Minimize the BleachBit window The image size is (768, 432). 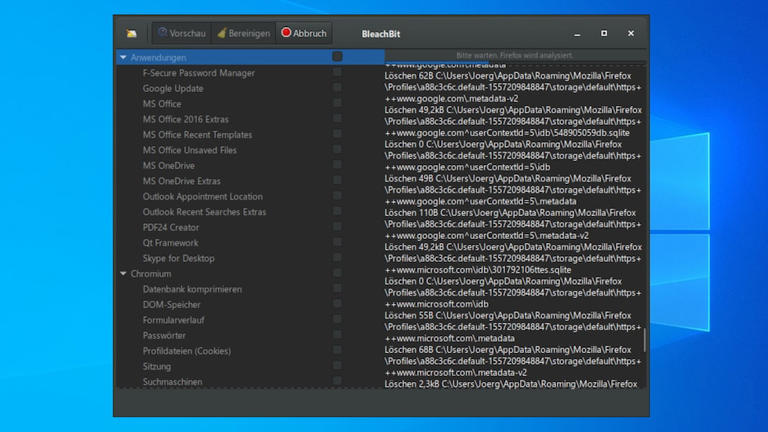pos(577,34)
